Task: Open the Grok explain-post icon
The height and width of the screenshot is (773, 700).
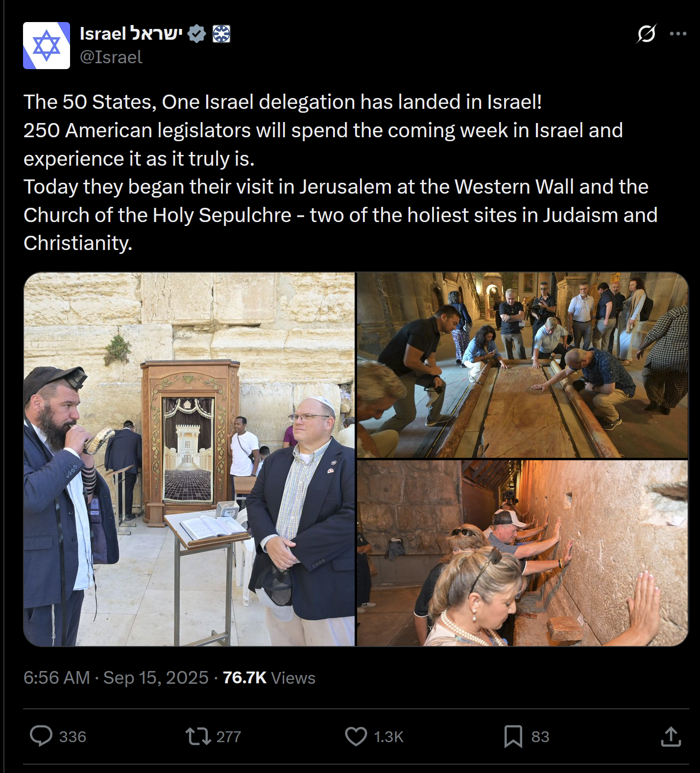Action: (x=646, y=34)
